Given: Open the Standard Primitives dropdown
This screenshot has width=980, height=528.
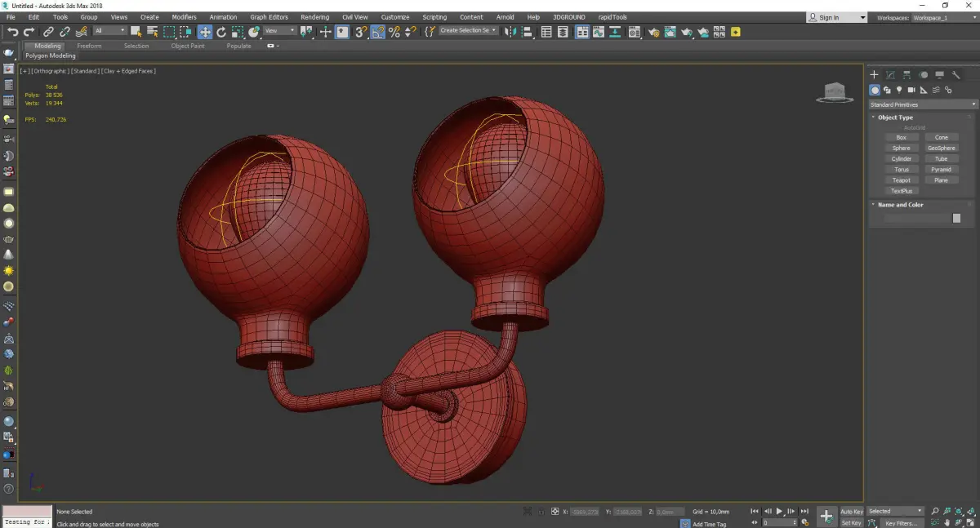Looking at the screenshot, I should 923,104.
